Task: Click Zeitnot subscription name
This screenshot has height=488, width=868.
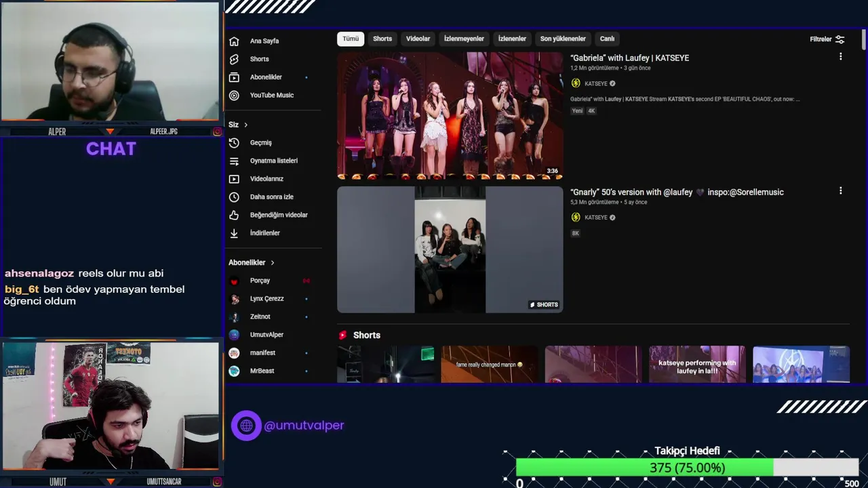Action: coord(260,317)
